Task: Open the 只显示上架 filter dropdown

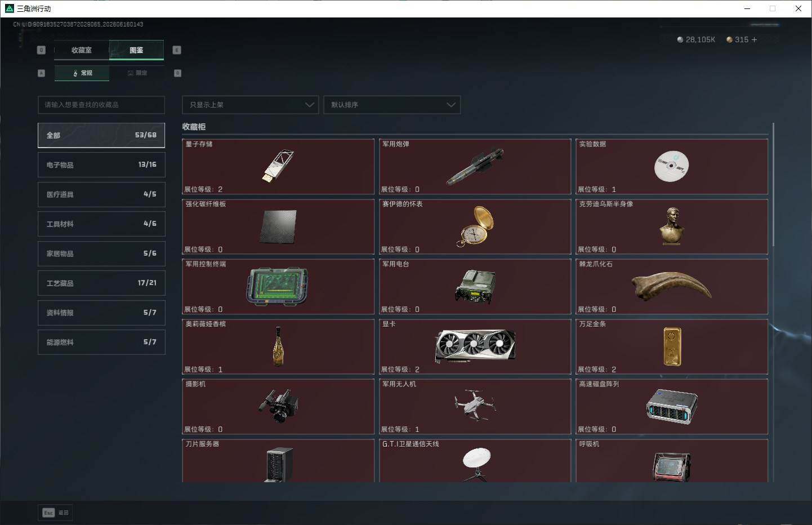Action: pos(251,105)
